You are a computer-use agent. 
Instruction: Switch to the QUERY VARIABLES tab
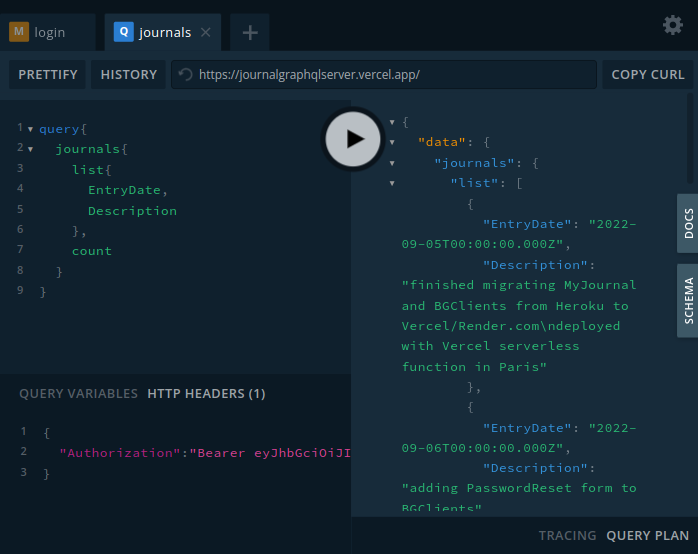coord(78,394)
